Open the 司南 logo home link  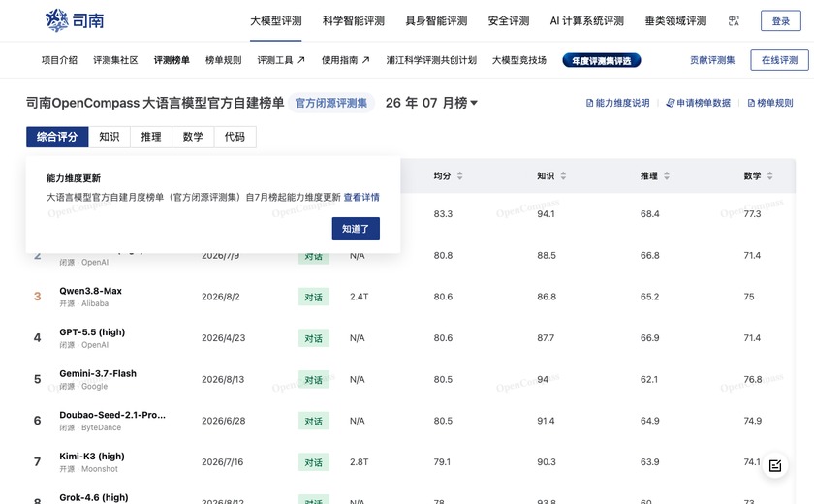[75, 20]
